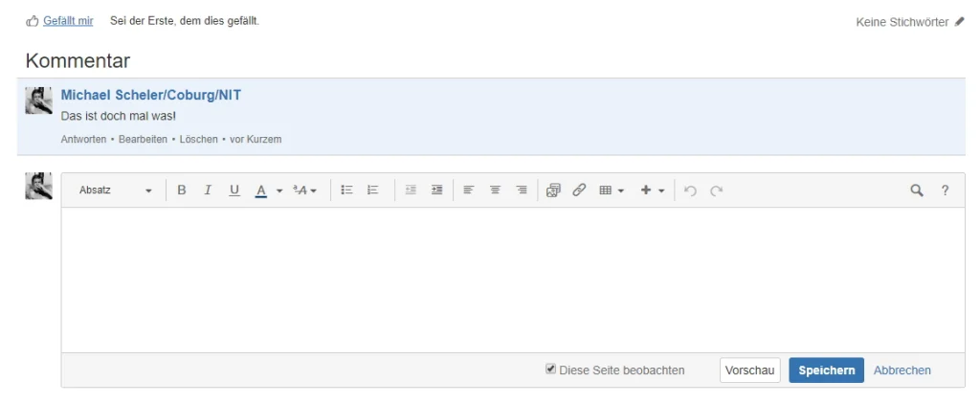This screenshot has height=404, width=980.
Task: Open text color picker dropdown arrow
Action: coord(279,191)
